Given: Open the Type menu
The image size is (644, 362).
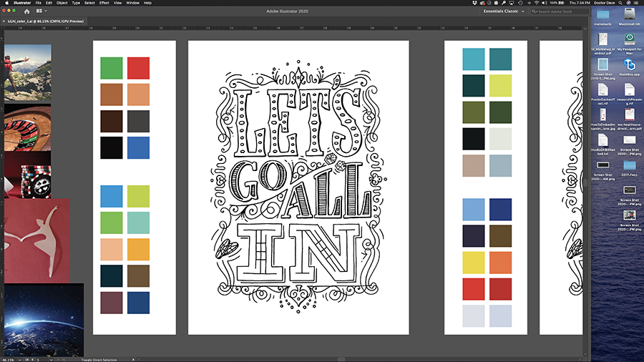Looking at the screenshot, I should (x=76, y=2).
